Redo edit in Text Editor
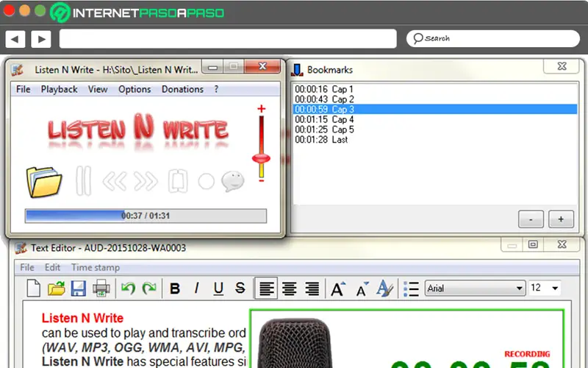Image resolution: width=588 pixels, height=368 pixels. click(149, 289)
